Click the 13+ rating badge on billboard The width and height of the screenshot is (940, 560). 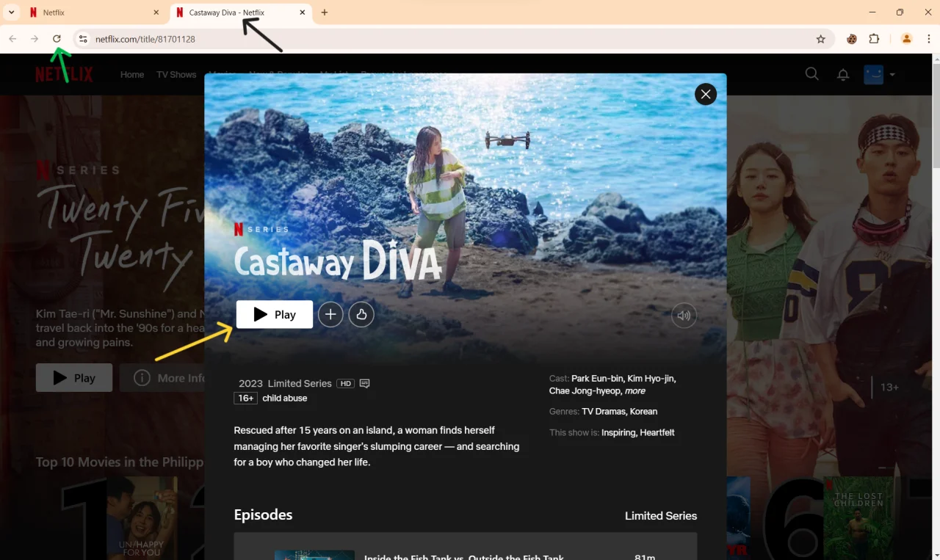point(889,387)
